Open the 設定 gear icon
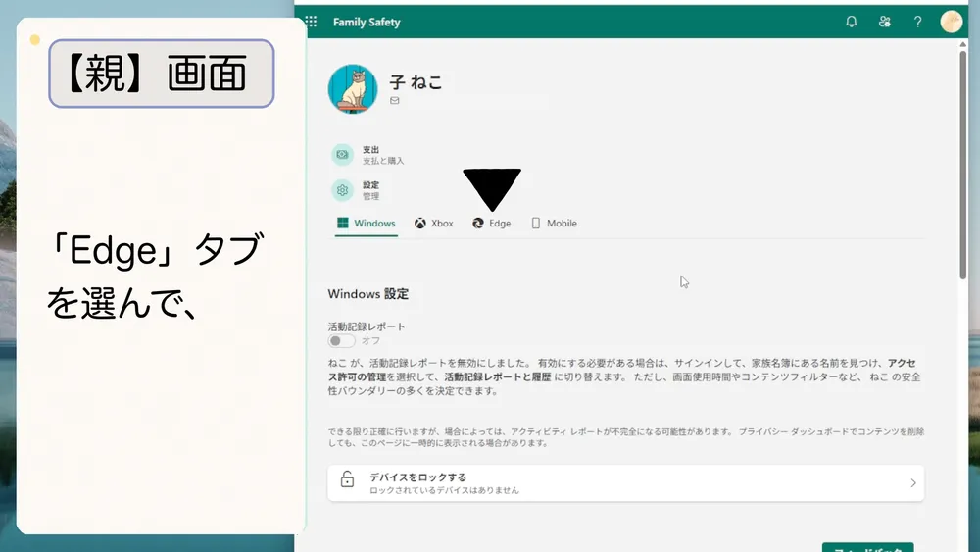 tap(342, 190)
